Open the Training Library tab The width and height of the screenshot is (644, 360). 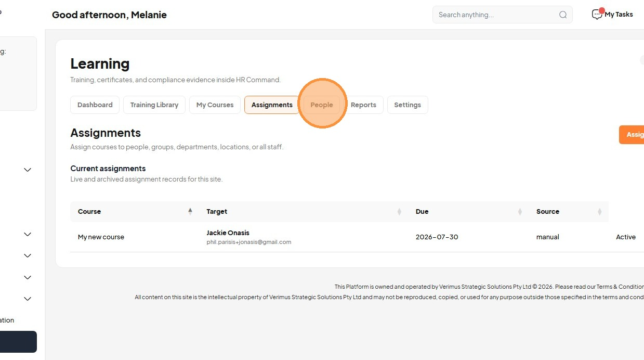pos(154,105)
